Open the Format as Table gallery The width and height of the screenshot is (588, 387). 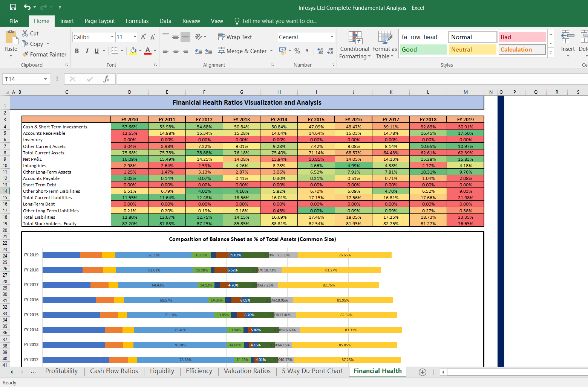[384, 45]
